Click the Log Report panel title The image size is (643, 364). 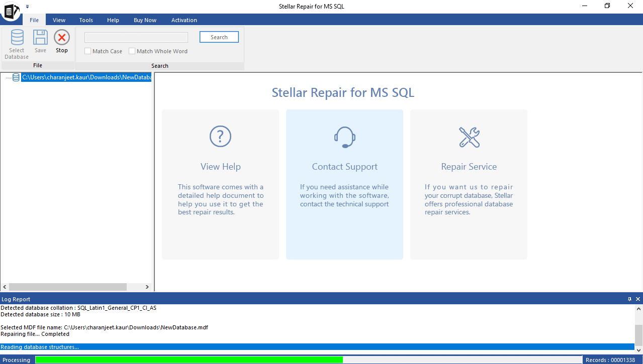coord(16,299)
